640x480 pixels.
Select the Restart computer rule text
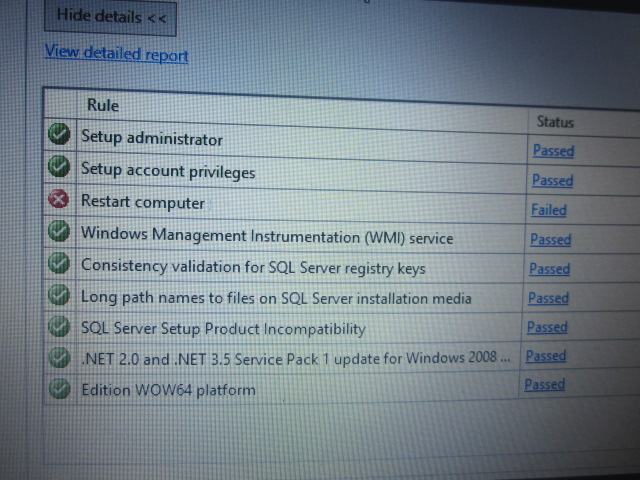click(143, 202)
